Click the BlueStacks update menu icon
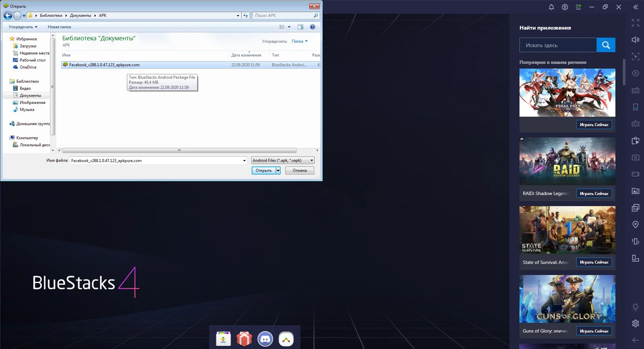This screenshot has width=644, height=349. [578, 7]
